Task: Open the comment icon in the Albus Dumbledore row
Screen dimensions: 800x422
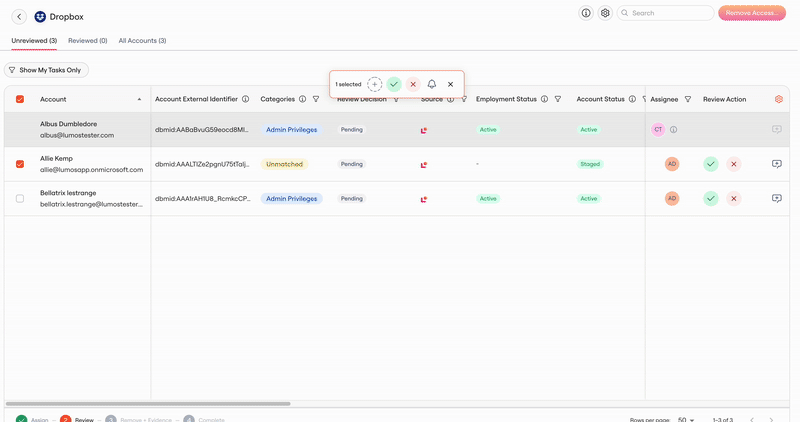Action: 777,130
